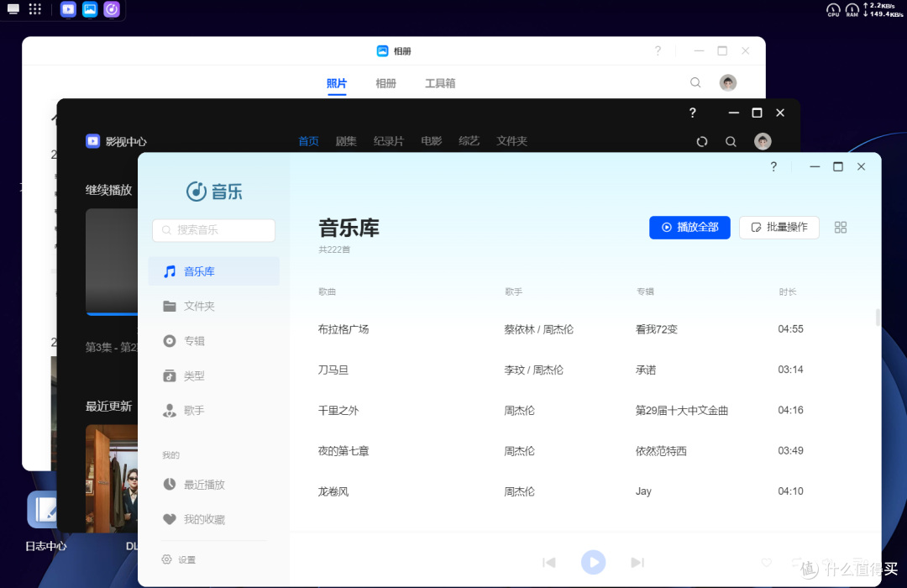Click album 看我72变

(657, 329)
